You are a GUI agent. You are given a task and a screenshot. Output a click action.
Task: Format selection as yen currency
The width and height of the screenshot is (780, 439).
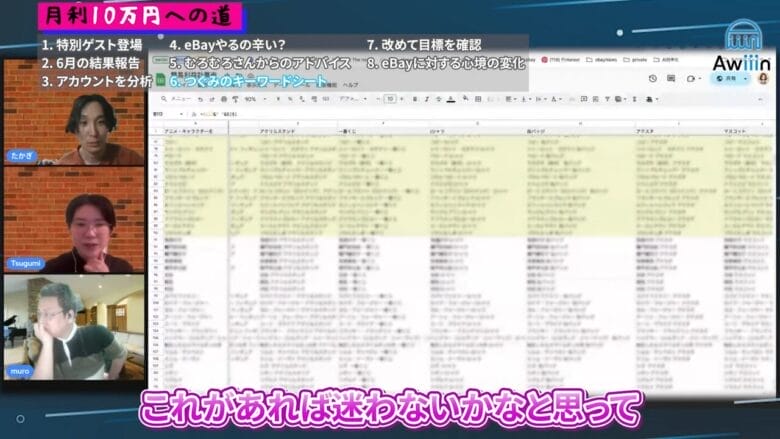[x=279, y=99]
